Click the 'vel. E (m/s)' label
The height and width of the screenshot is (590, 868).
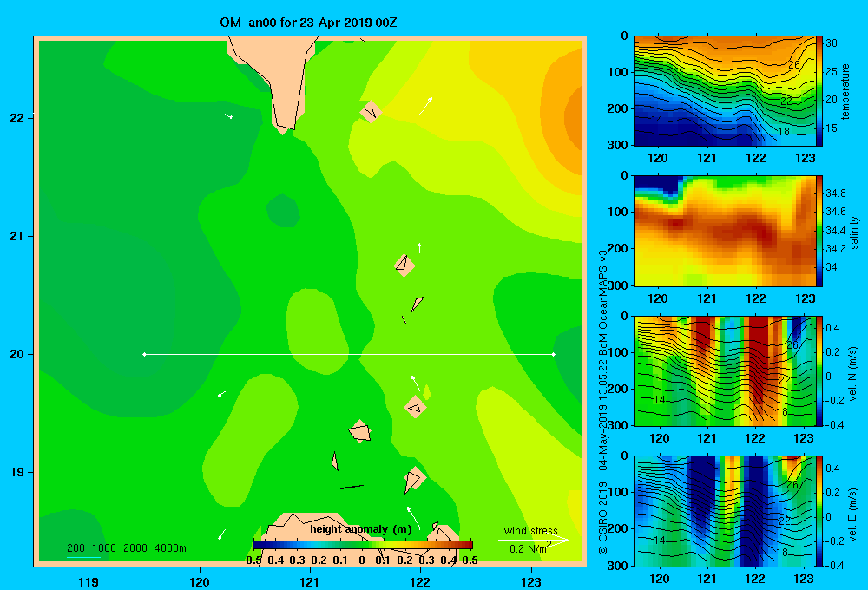tap(852, 515)
